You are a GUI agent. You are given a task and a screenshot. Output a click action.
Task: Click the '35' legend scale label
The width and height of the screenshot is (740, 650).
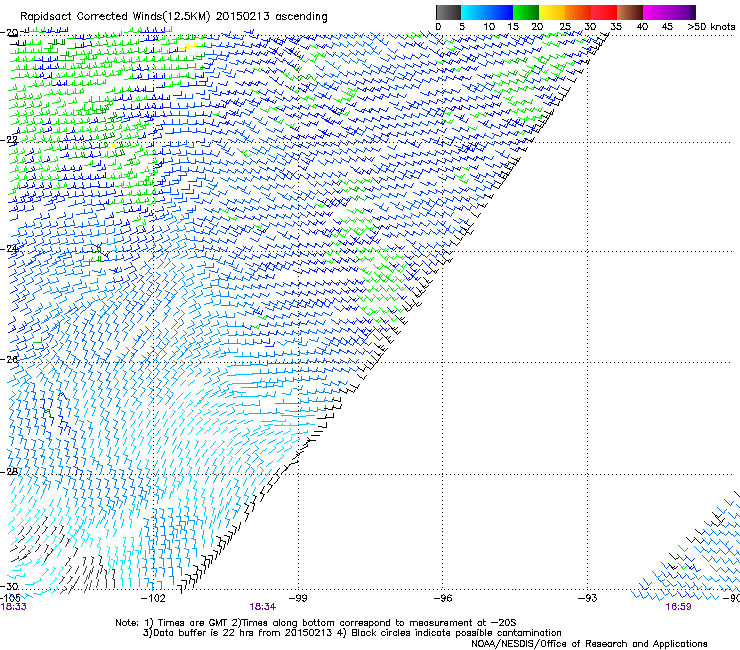pos(616,27)
